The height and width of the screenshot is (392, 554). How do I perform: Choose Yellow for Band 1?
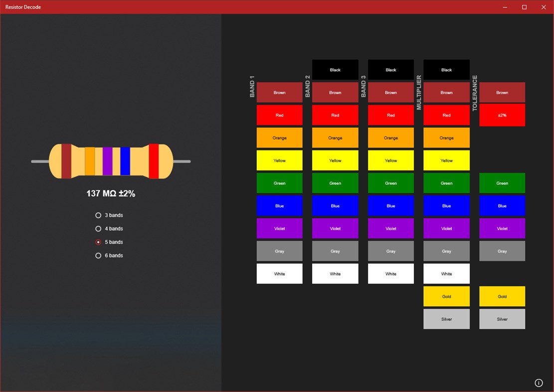pos(279,160)
